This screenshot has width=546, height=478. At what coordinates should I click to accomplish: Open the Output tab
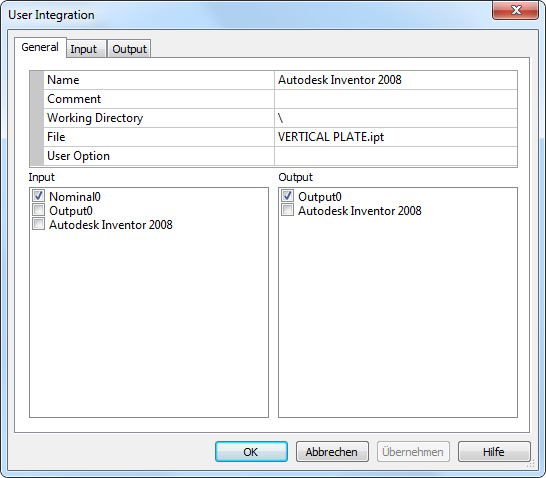click(129, 49)
